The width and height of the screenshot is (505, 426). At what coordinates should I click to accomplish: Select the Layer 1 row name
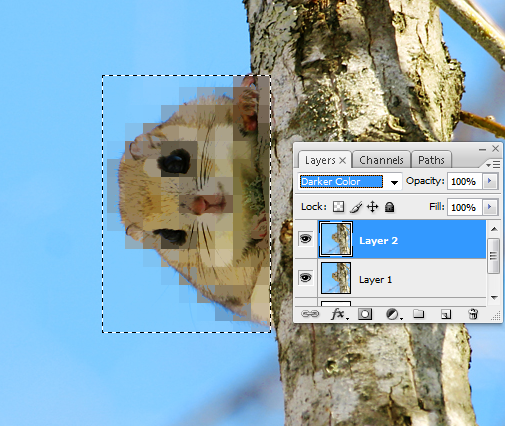pos(375,279)
